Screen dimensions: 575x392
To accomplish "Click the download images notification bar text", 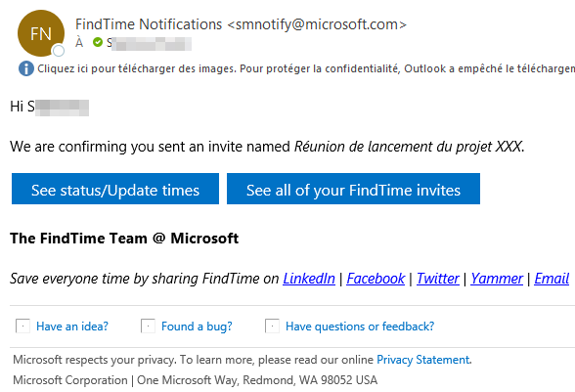I will coord(306,68).
